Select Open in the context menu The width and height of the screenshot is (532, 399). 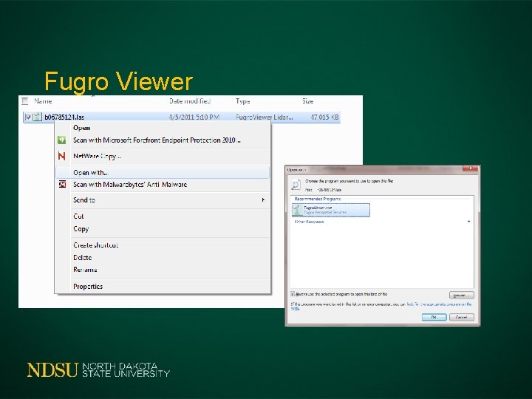[x=82, y=128]
